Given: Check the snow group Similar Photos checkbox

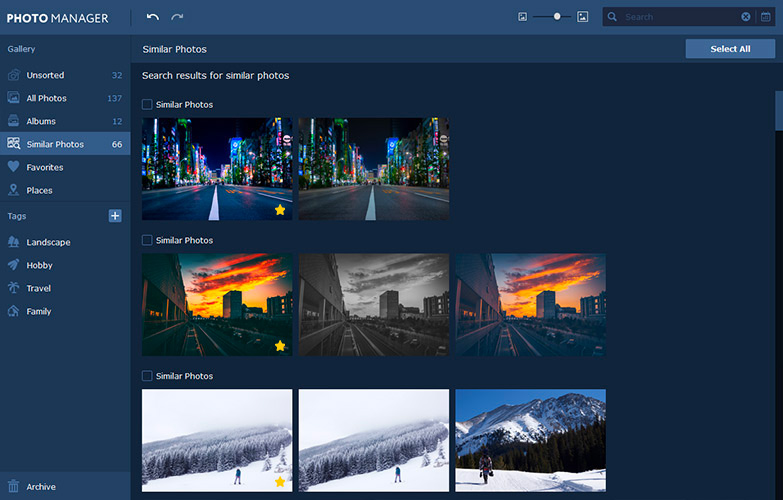Looking at the screenshot, I should pyautogui.click(x=147, y=376).
